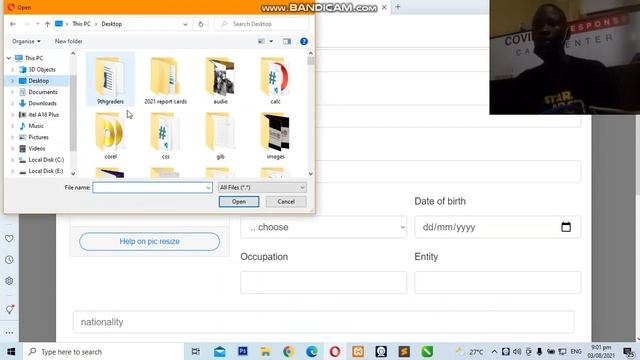Open view options dropdown arrow
Viewport: 640px width, 360px height.
pos(271,41)
